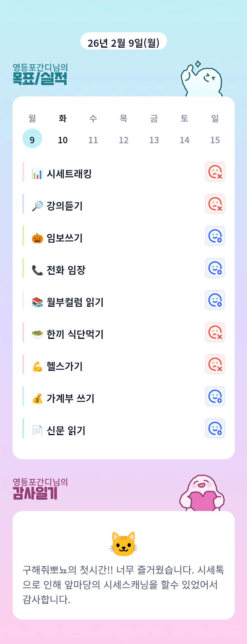Open the 26년 2월 9일(월) date selector
This screenshot has height=644, width=247.
(x=123, y=41)
